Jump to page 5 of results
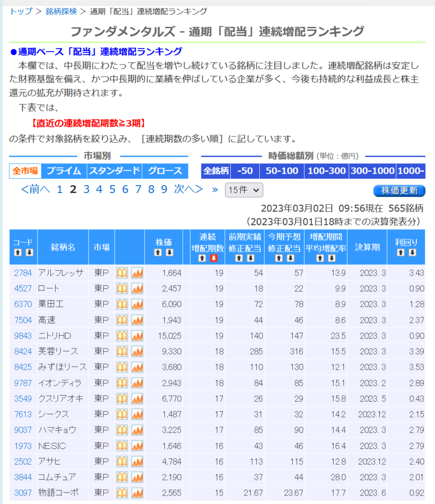The image size is (435, 504). pos(112,189)
